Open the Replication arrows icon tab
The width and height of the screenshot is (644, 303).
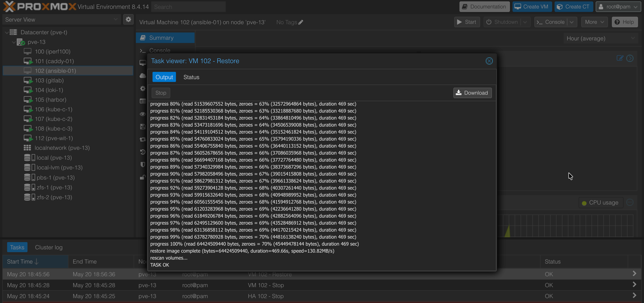coord(143,139)
